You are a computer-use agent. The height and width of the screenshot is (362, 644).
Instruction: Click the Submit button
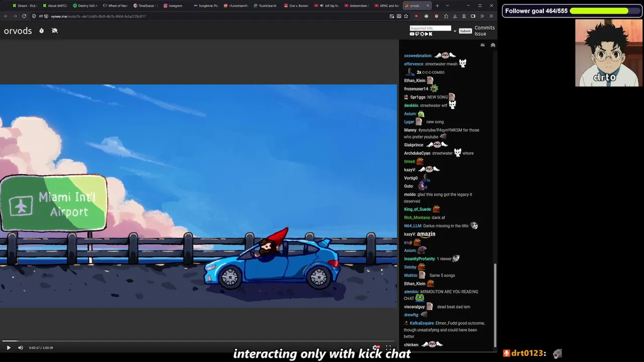click(x=465, y=31)
